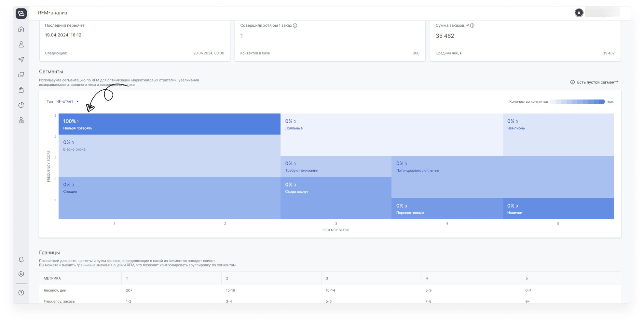
Task: Click Recency value '5-9'
Action: pos(429,291)
